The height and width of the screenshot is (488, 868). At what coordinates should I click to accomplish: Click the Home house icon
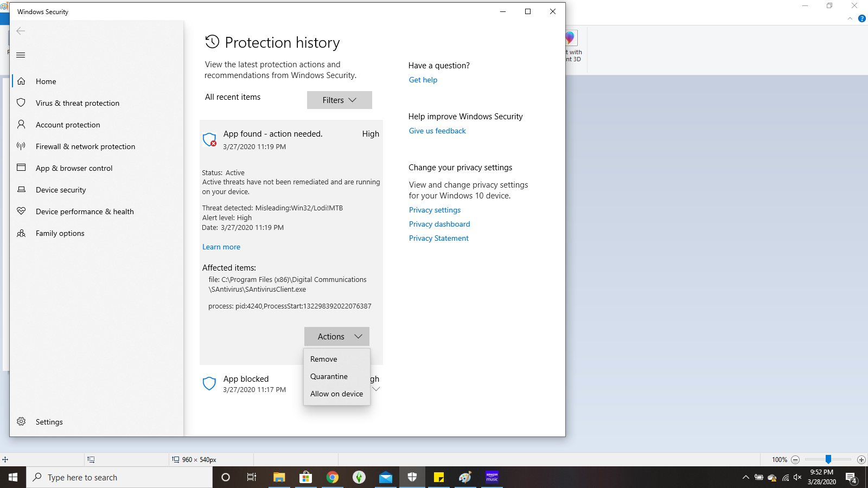[x=21, y=81]
